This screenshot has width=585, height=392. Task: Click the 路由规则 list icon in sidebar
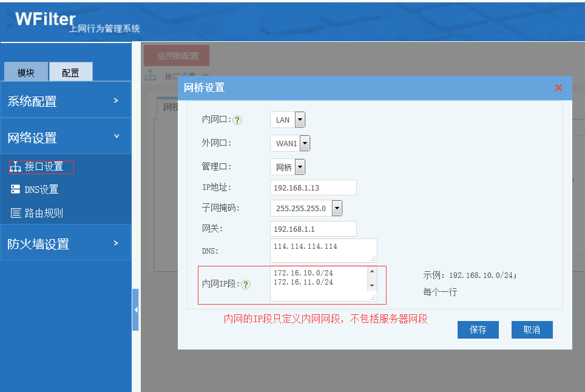click(x=16, y=213)
